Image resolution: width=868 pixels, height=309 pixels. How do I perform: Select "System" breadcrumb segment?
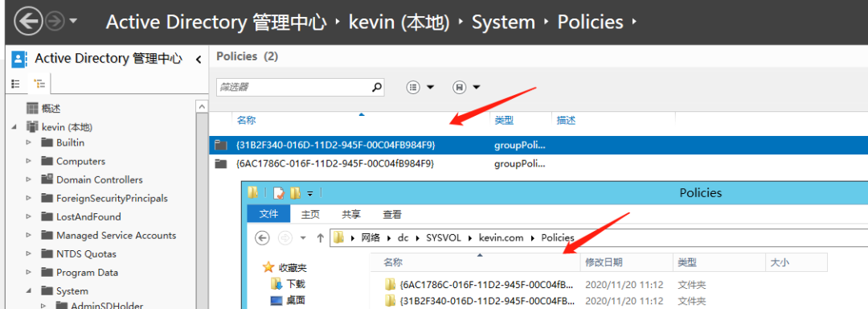(503, 23)
